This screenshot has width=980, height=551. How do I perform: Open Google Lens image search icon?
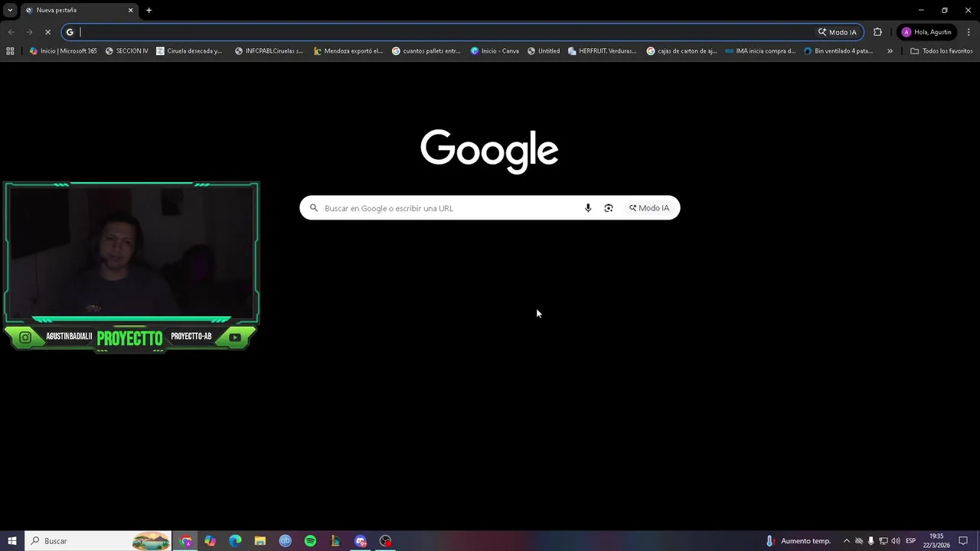tap(609, 208)
